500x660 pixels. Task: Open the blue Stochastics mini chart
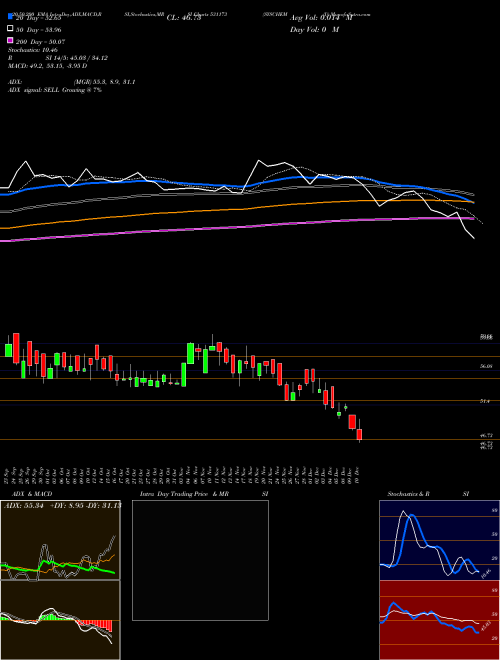439,540
